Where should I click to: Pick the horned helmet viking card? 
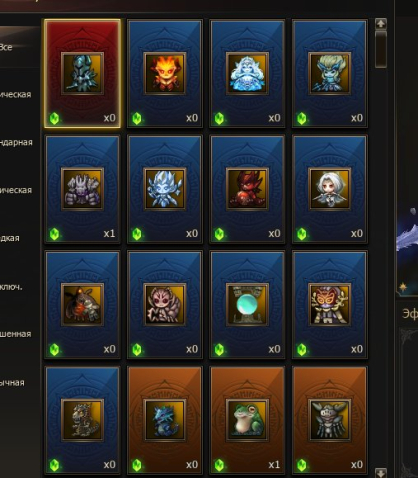coord(330,420)
